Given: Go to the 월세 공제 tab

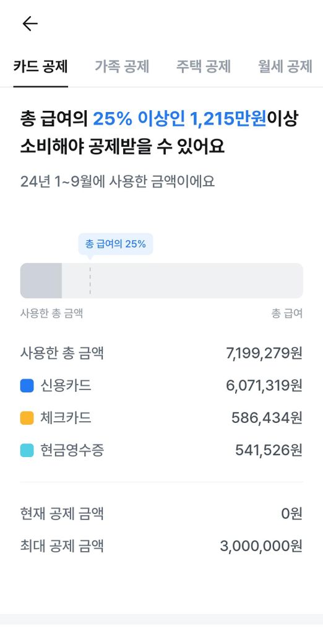Looking at the screenshot, I should point(285,66).
